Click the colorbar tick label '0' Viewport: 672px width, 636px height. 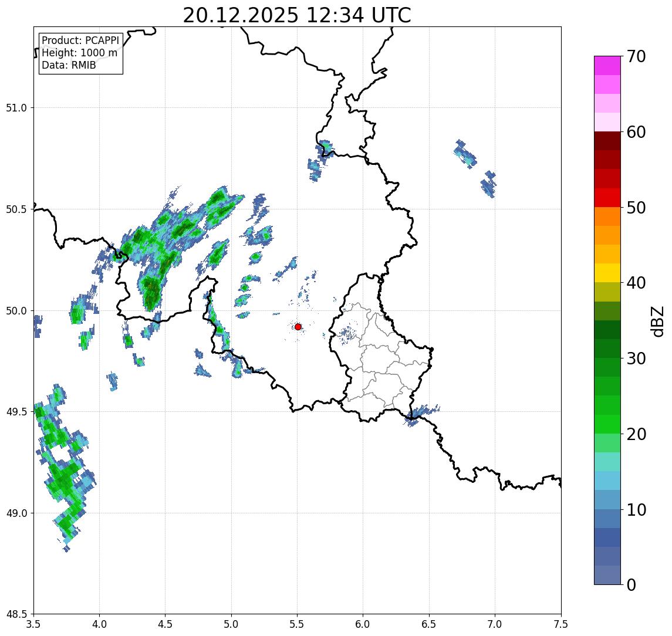pos(632,584)
